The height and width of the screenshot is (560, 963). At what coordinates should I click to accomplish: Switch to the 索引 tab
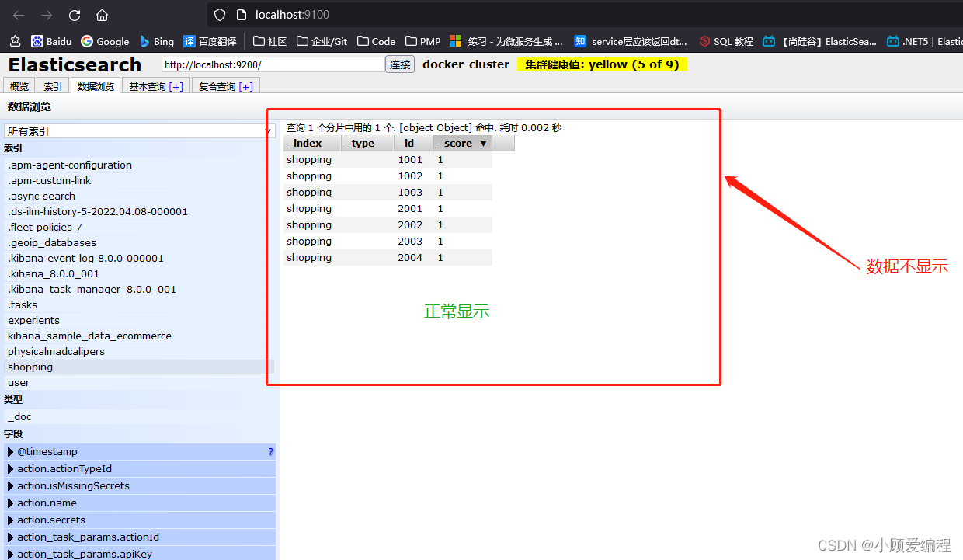pyautogui.click(x=53, y=86)
